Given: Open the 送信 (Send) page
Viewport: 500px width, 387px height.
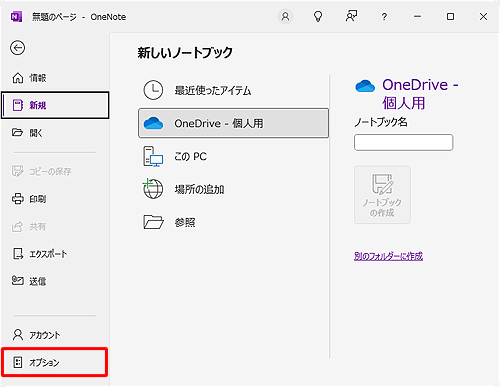Looking at the screenshot, I should 55,281.
